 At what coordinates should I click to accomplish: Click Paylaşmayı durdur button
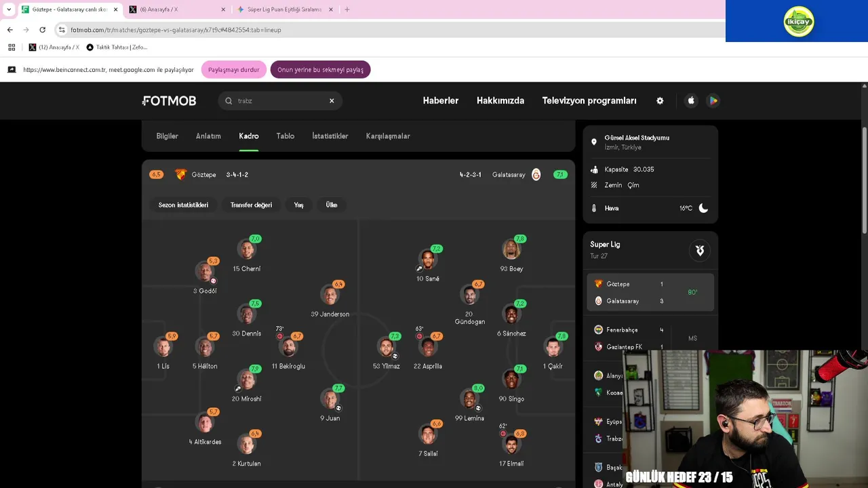pos(234,70)
